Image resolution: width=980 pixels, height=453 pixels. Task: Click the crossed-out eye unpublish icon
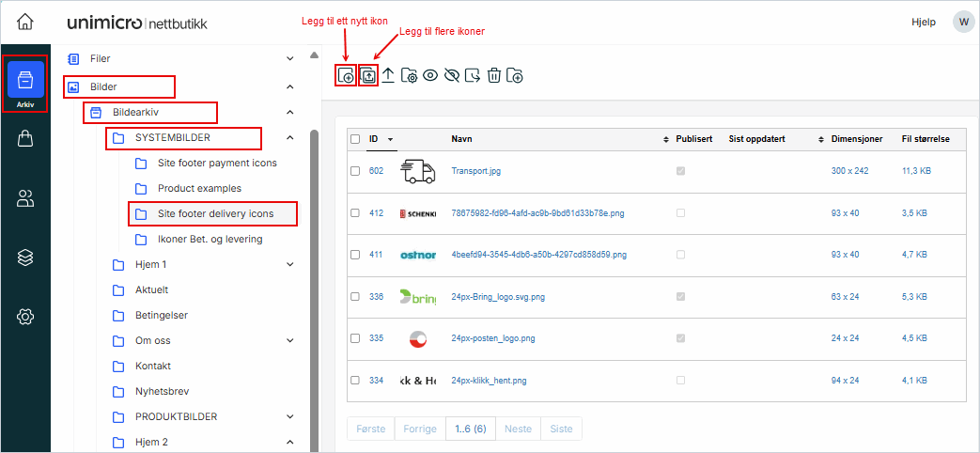click(451, 76)
